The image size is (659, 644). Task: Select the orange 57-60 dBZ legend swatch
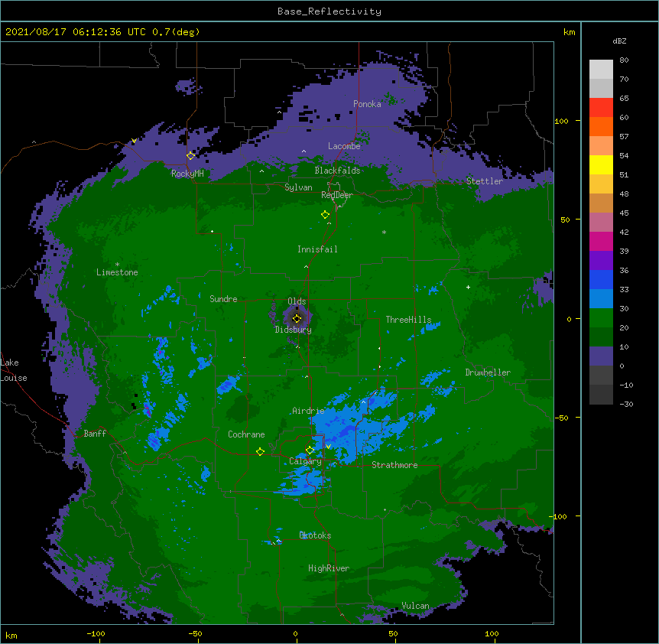(x=601, y=126)
